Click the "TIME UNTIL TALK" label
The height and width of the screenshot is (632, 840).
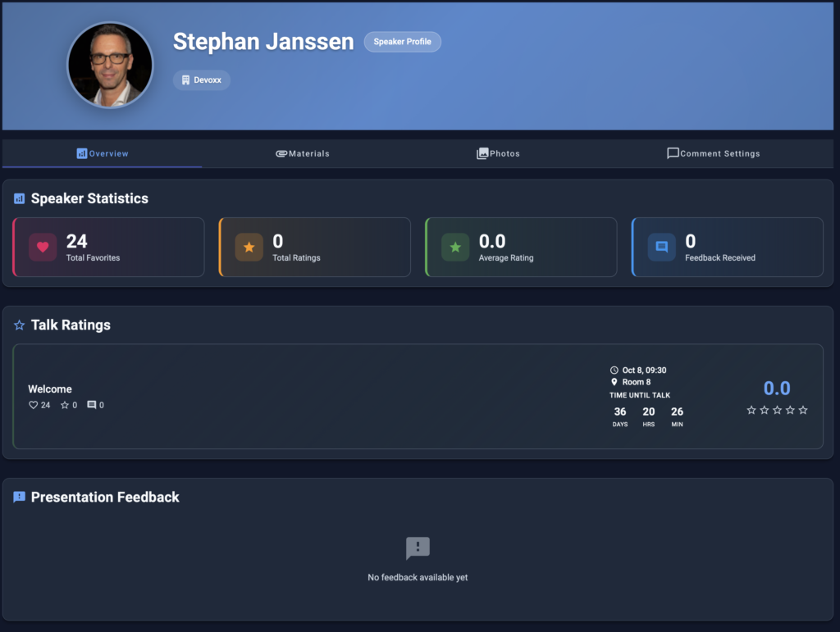(640, 395)
